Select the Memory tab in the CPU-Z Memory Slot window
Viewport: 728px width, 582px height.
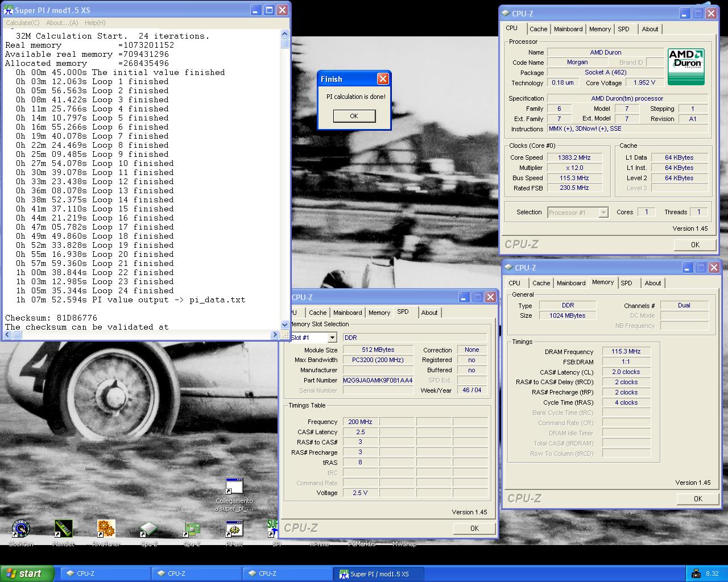tap(379, 313)
